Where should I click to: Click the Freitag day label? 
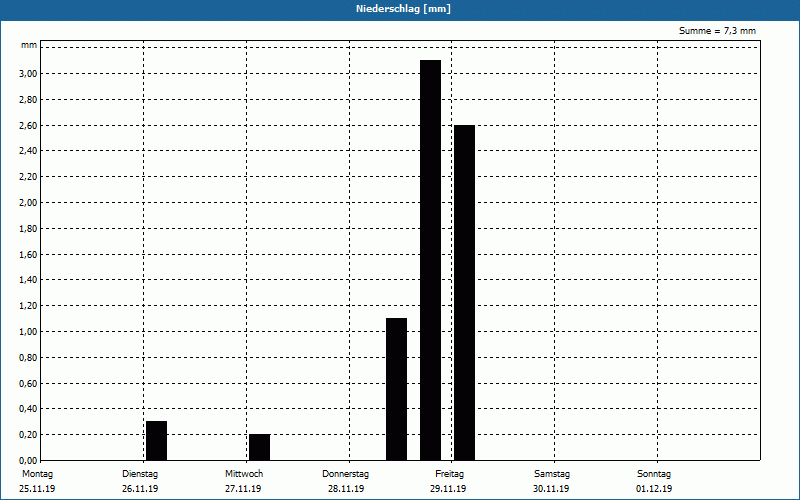pyautogui.click(x=449, y=474)
